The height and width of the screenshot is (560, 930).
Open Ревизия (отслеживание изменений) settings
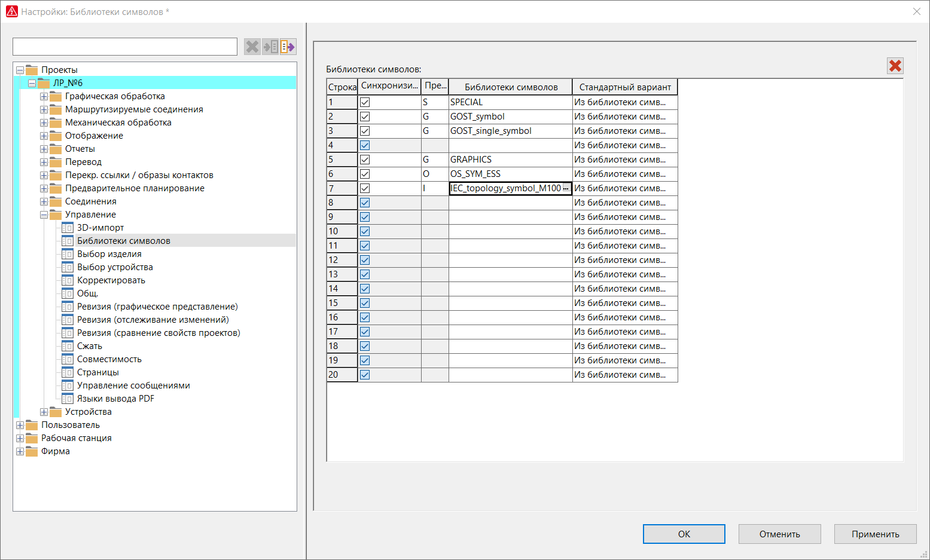(153, 320)
